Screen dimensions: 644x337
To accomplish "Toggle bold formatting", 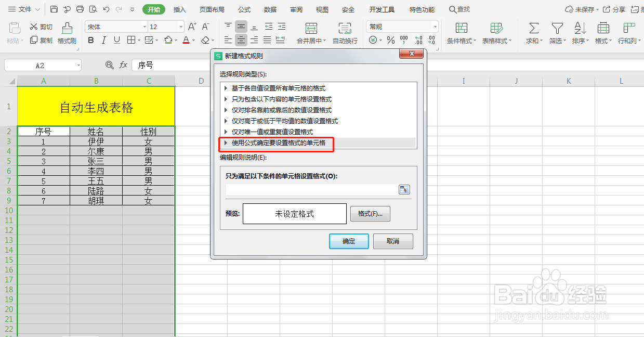I will tap(90, 40).
